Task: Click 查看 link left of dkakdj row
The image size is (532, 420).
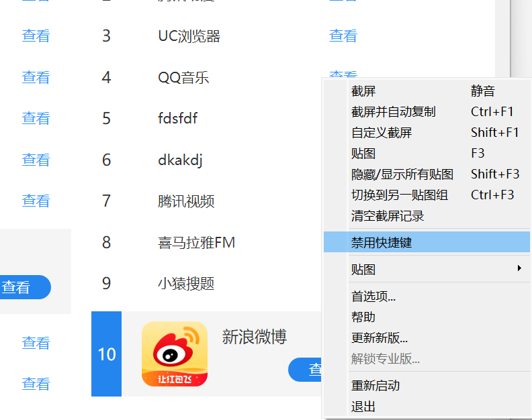Action: (36, 160)
